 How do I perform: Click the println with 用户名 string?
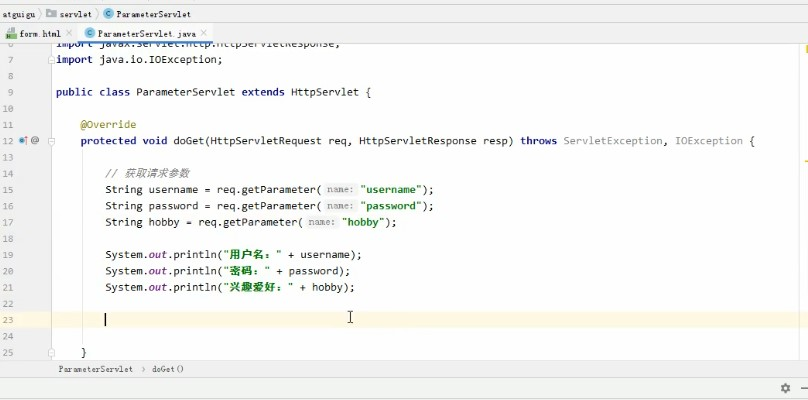coord(233,255)
